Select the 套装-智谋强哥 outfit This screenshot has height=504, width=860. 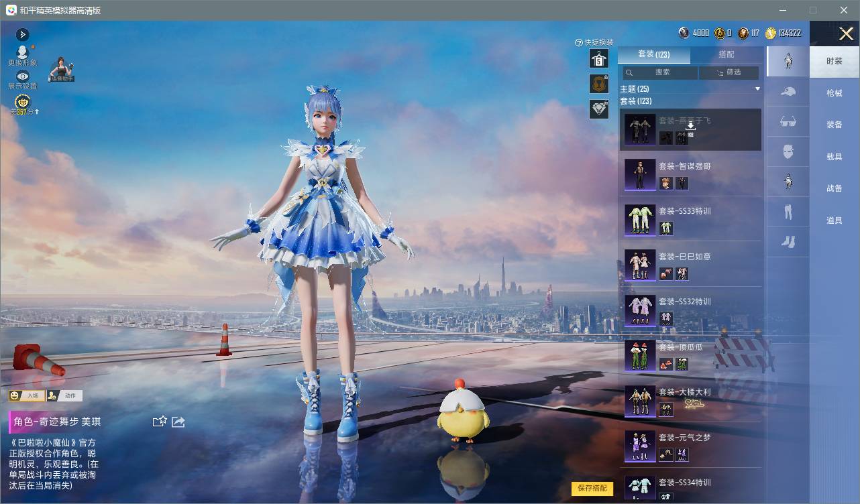click(690, 174)
